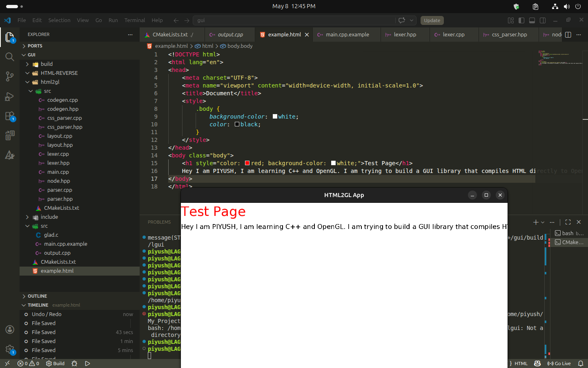Open the Selection menu
The width and height of the screenshot is (588, 368).
click(59, 20)
